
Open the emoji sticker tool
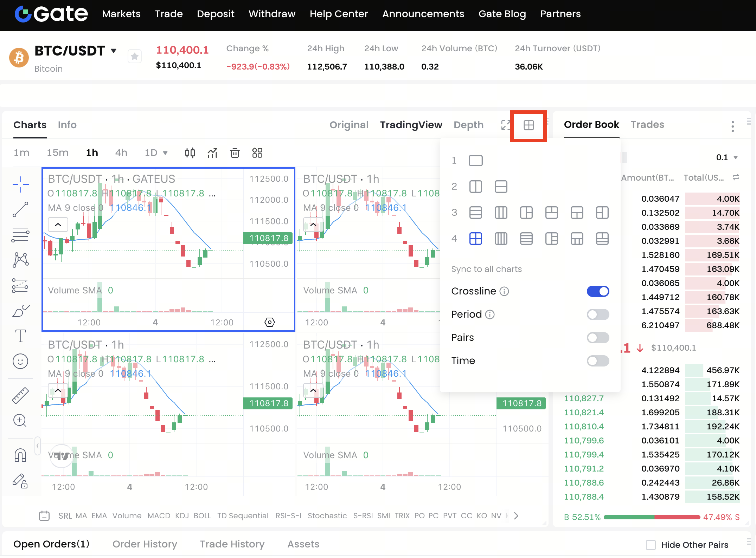(20, 361)
